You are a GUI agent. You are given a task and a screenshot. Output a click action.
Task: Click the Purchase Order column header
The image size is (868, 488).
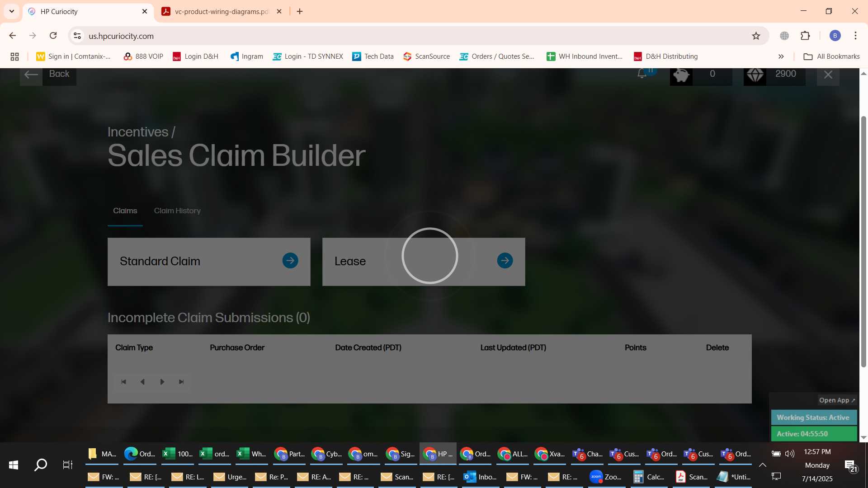click(x=237, y=347)
